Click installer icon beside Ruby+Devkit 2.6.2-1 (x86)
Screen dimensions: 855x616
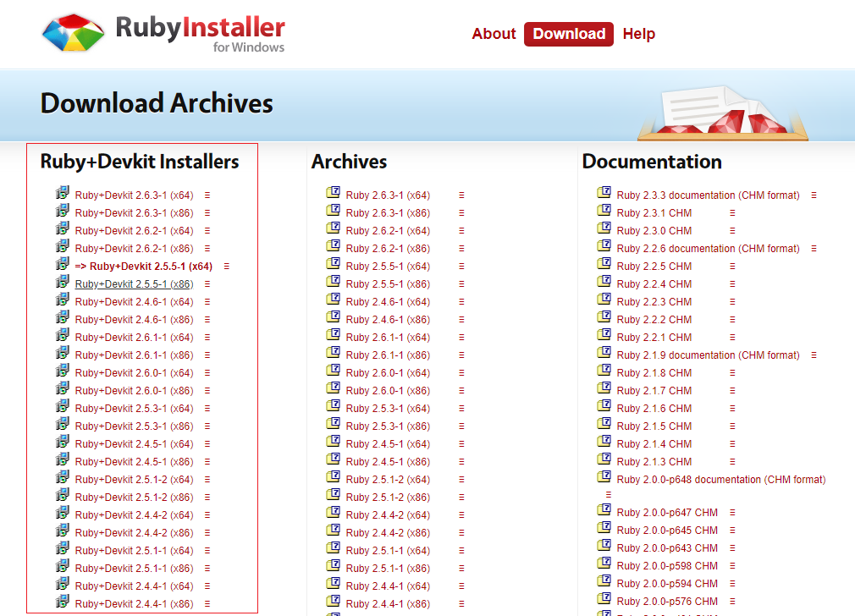(x=62, y=246)
